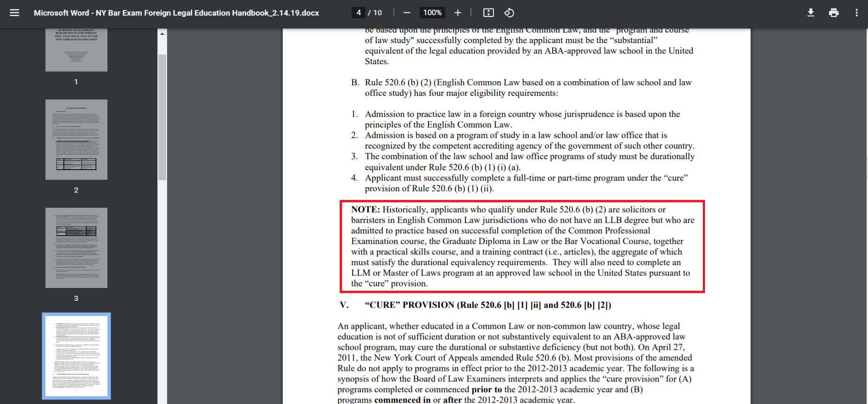The image size is (868, 404).
Task: Click 'Applicant must successfully complete a full-time' item
Action: coord(526,183)
